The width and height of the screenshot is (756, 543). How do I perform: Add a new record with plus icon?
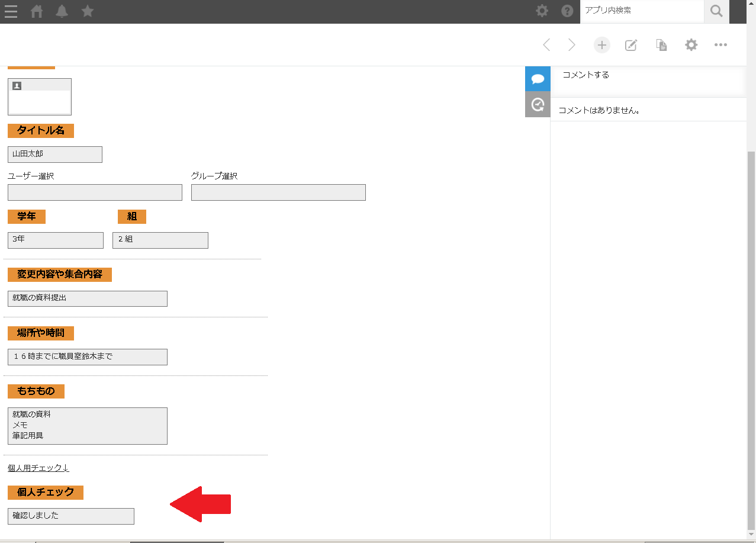click(602, 45)
